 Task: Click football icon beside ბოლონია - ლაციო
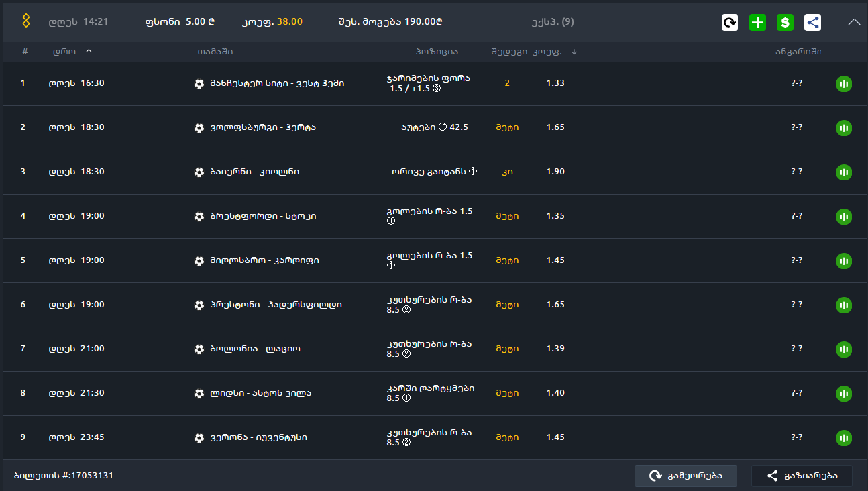click(x=199, y=349)
